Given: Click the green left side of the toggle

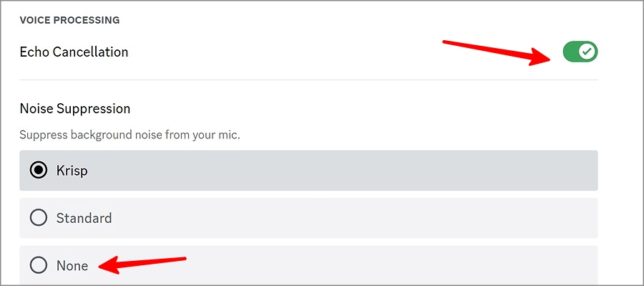Looking at the screenshot, I should point(571,52).
